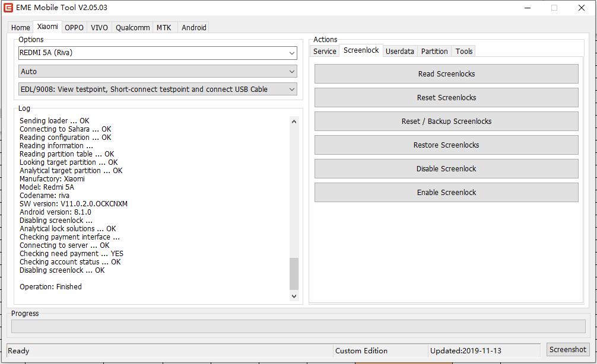Click the Read Screenlocks button
The image size is (597, 364).
446,74
